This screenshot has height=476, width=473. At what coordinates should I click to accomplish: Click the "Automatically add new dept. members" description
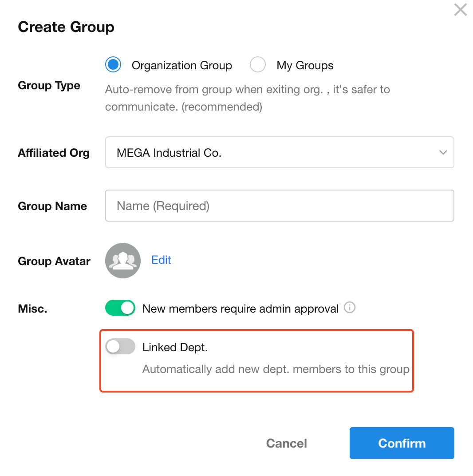tap(276, 369)
